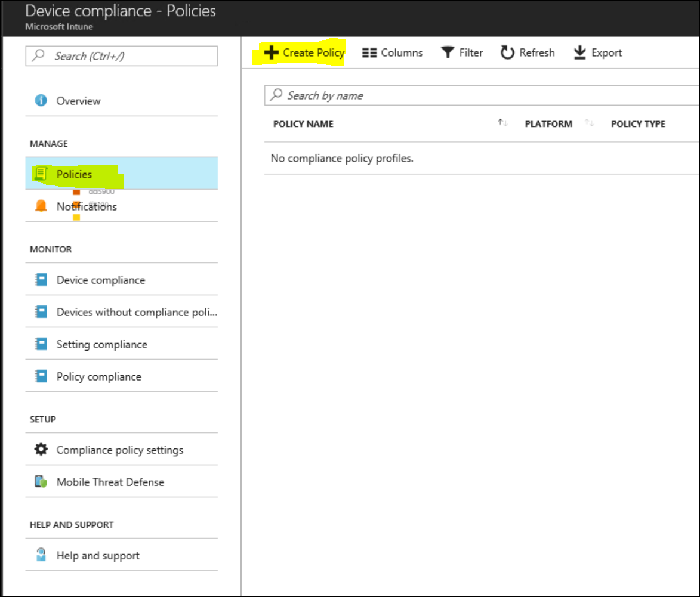The image size is (700, 597).
Task: Click Create Policy button
Action: tap(304, 52)
